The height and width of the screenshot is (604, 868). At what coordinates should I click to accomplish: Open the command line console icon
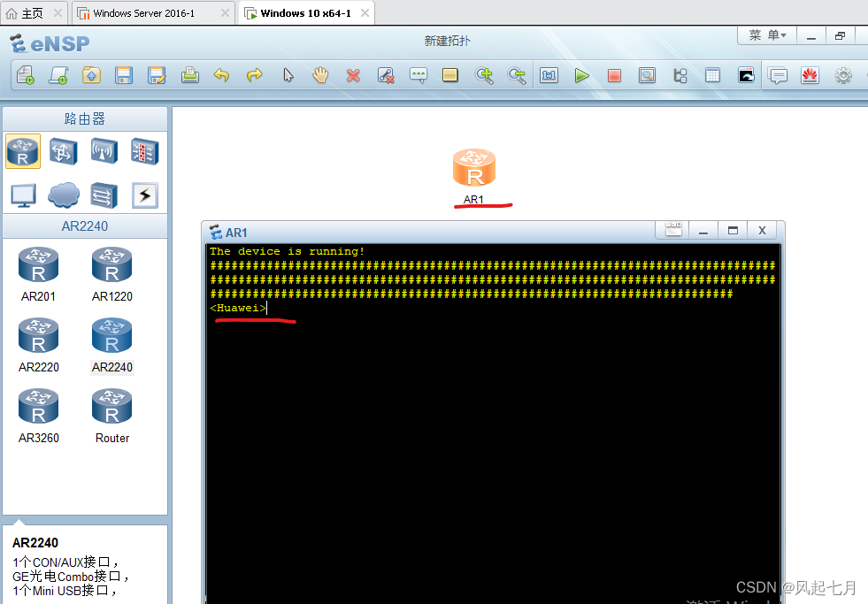746,75
